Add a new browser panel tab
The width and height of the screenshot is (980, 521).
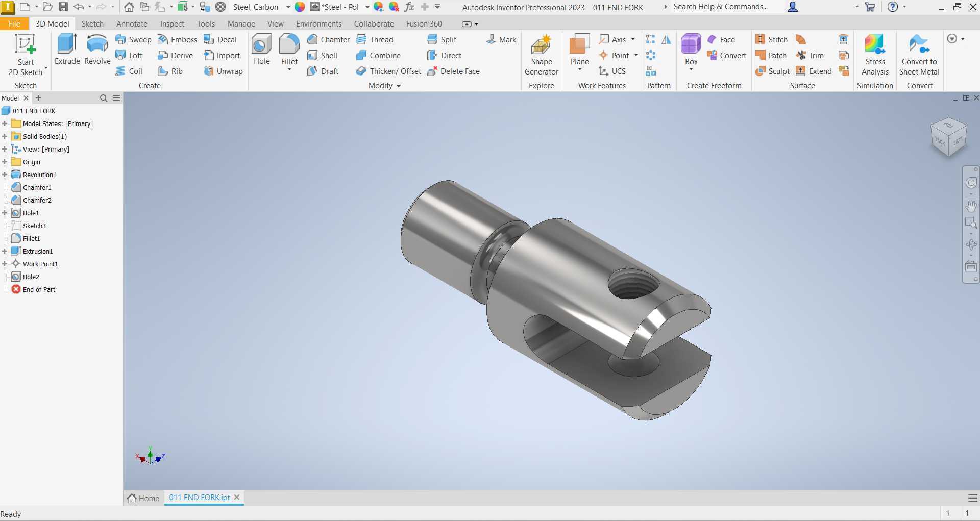coord(38,98)
